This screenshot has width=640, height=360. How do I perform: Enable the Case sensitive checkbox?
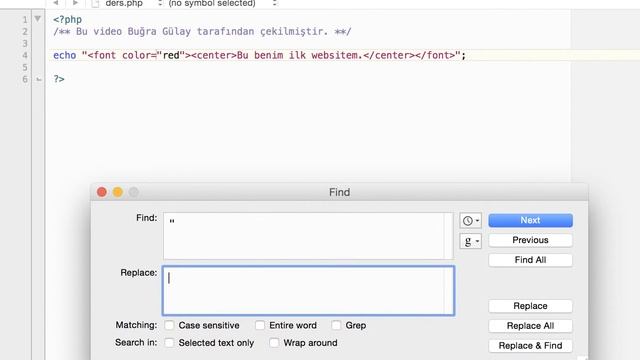[x=169, y=325]
